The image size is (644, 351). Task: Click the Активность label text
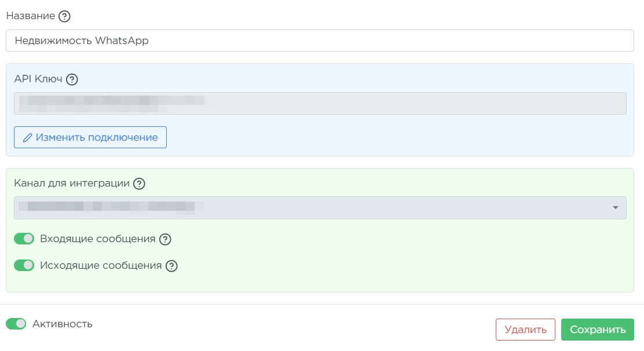(63, 324)
